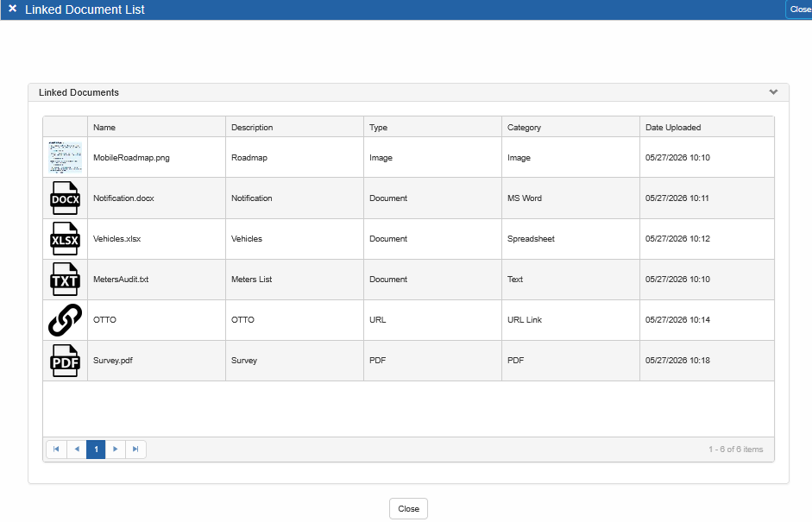Go to the previous page arrow
The height and width of the screenshot is (522, 812).
coord(77,449)
